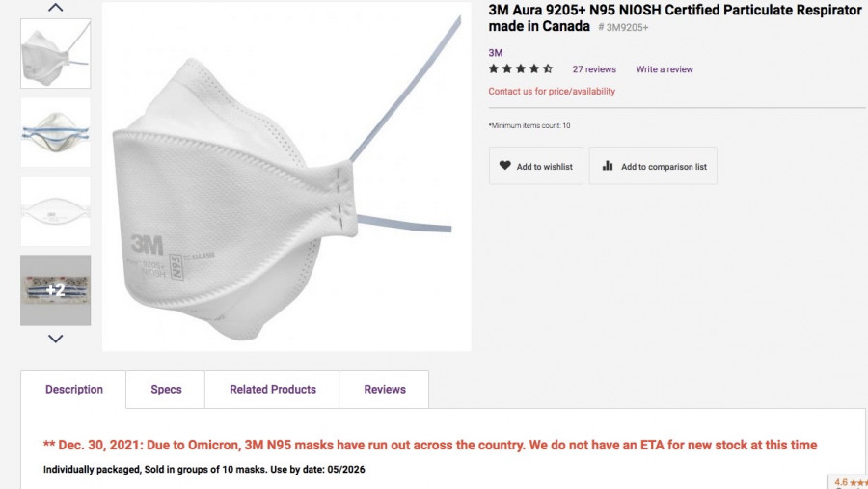The image size is (868, 489).
Task: Click Contact us for price/availability
Action: tap(552, 92)
